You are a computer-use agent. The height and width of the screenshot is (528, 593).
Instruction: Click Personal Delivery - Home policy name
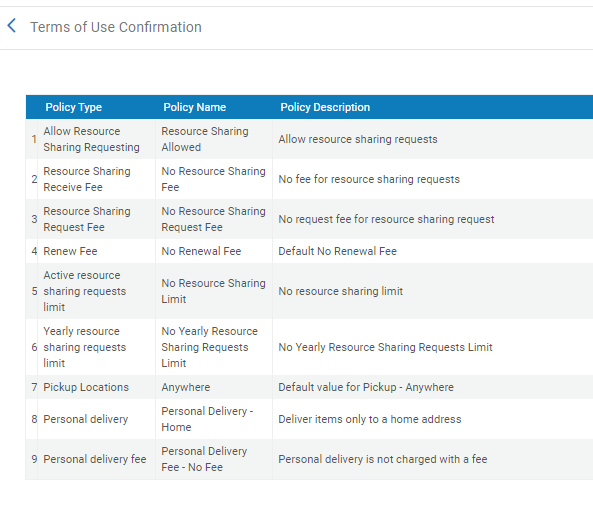point(207,419)
